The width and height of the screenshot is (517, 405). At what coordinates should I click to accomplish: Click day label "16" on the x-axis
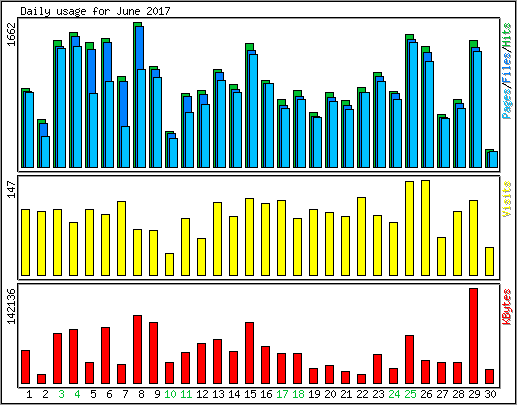click(266, 394)
